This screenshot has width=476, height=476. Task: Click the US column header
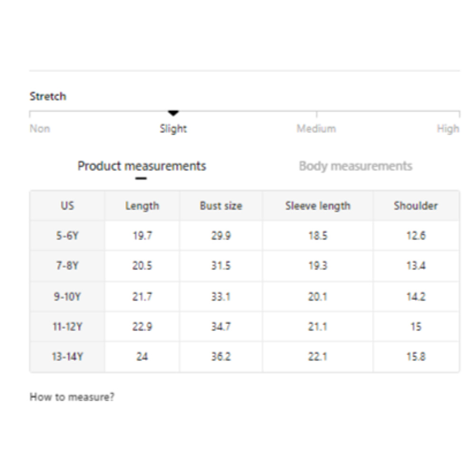coord(67,206)
